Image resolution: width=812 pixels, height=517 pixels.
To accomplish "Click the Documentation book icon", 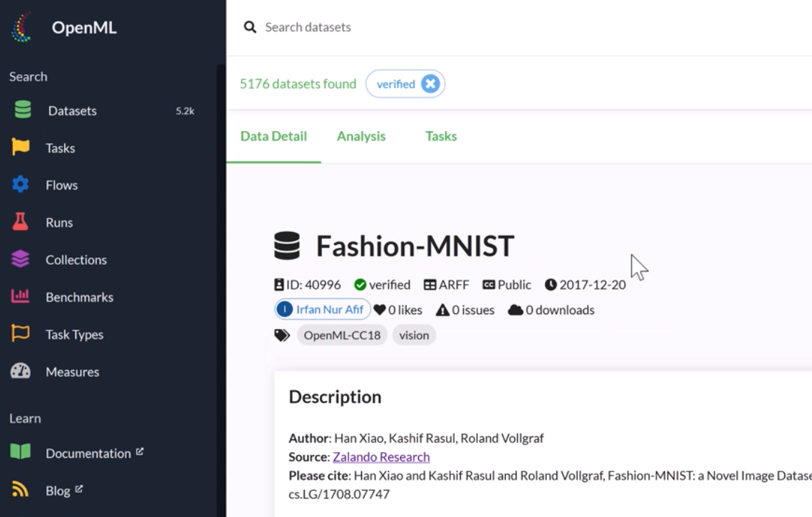I will [x=21, y=452].
